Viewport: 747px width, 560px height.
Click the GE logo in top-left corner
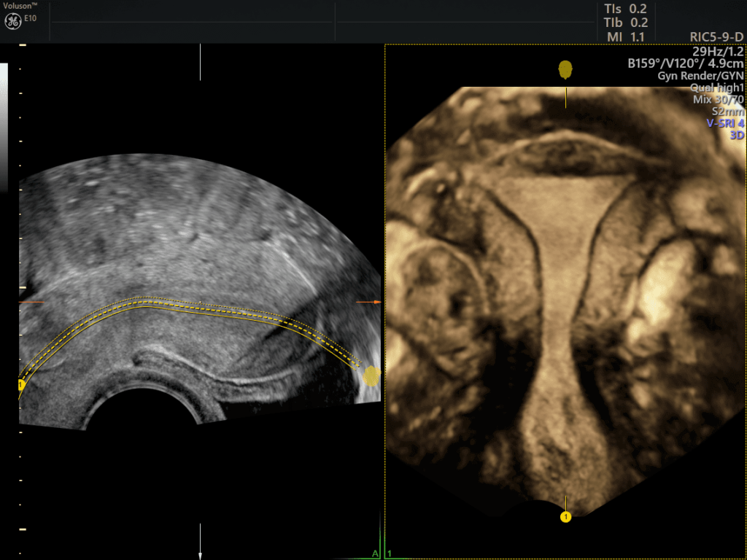click(x=12, y=20)
